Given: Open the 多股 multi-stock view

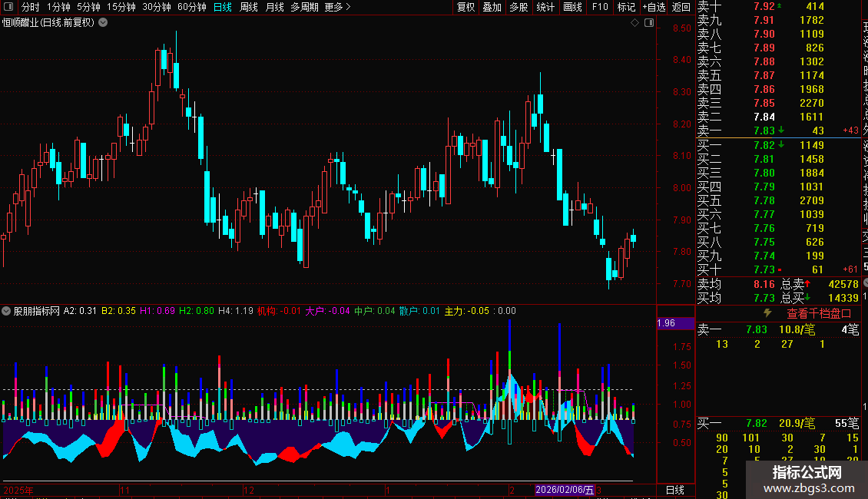Looking at the screenshot, I should [518, 7].
